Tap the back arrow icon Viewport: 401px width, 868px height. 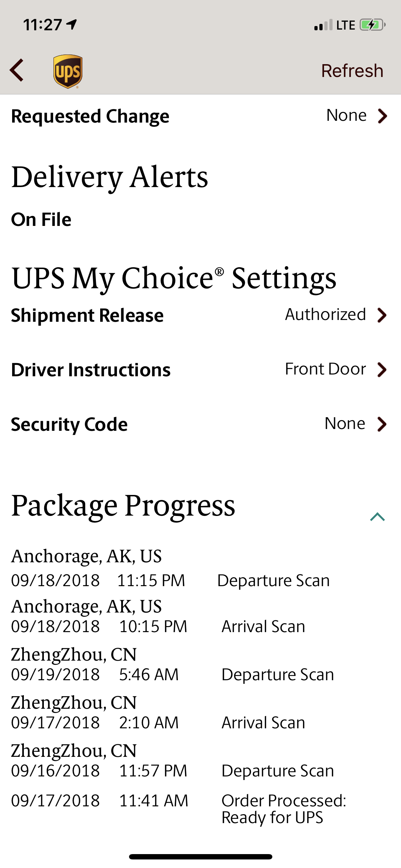(17, 70)
